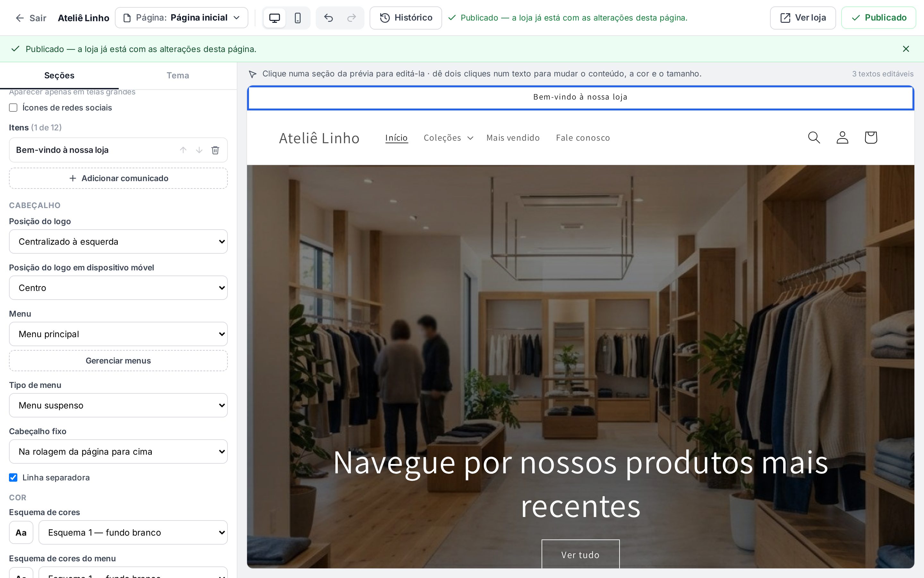
Task: Click the account icon in store preview
Action: [842, 138]
